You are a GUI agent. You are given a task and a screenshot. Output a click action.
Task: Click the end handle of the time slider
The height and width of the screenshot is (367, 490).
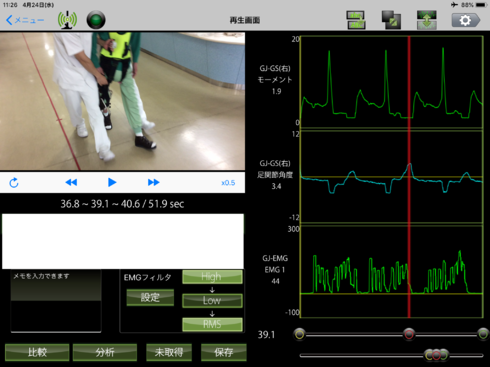point(483,334)
